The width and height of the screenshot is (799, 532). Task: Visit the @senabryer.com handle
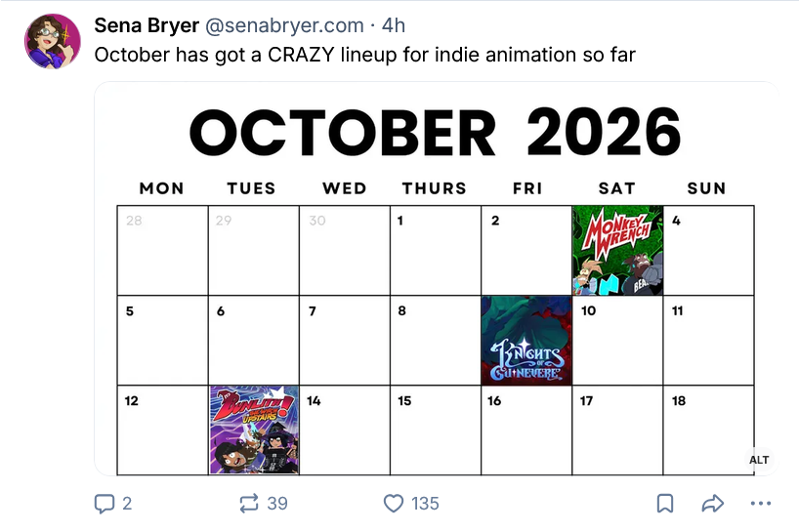284,25
